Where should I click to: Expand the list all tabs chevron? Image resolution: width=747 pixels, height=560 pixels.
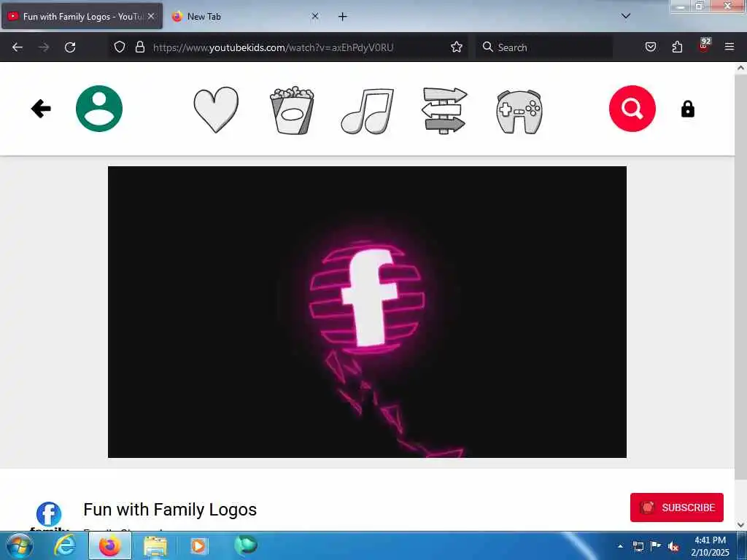click(x=626, y=16)
